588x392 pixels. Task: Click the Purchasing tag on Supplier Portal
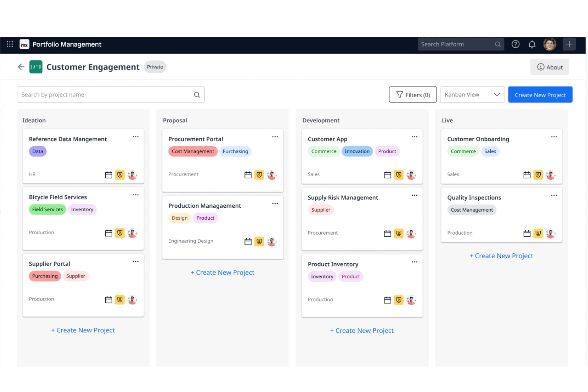click(45, 276)
